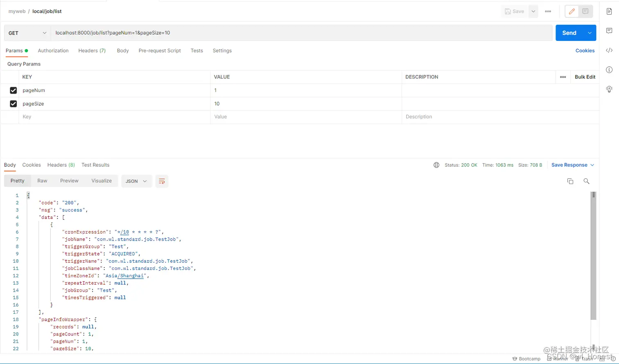Click the pageSize value cell containing 10

306,104
